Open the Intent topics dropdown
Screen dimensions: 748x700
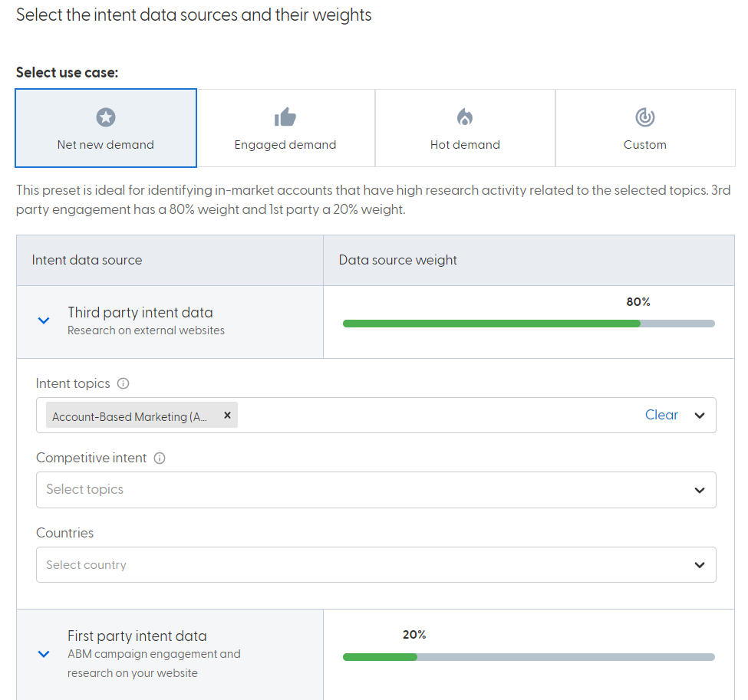point(699,415)
